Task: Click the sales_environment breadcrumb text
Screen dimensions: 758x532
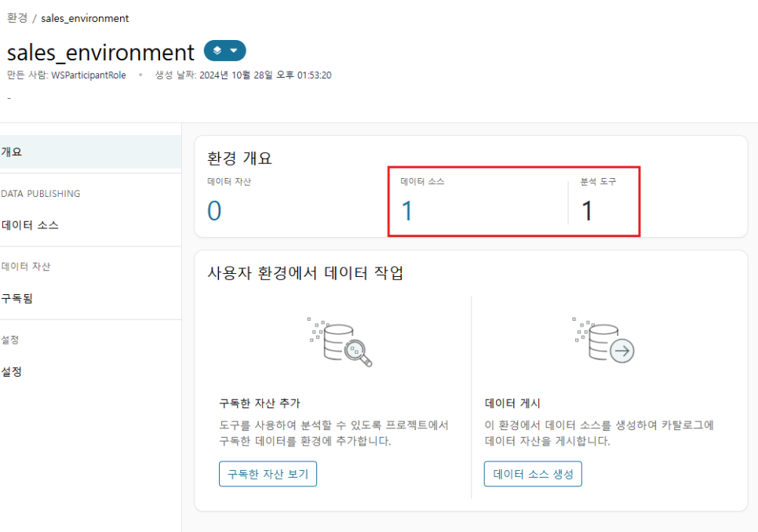Action: click(x=85, y=18)
